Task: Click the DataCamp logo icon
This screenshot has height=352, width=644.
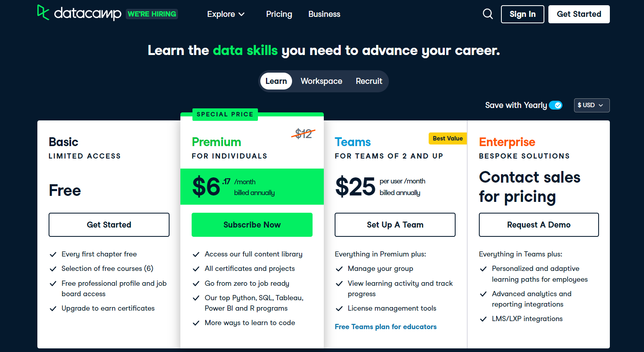Action: coord(43,12)
